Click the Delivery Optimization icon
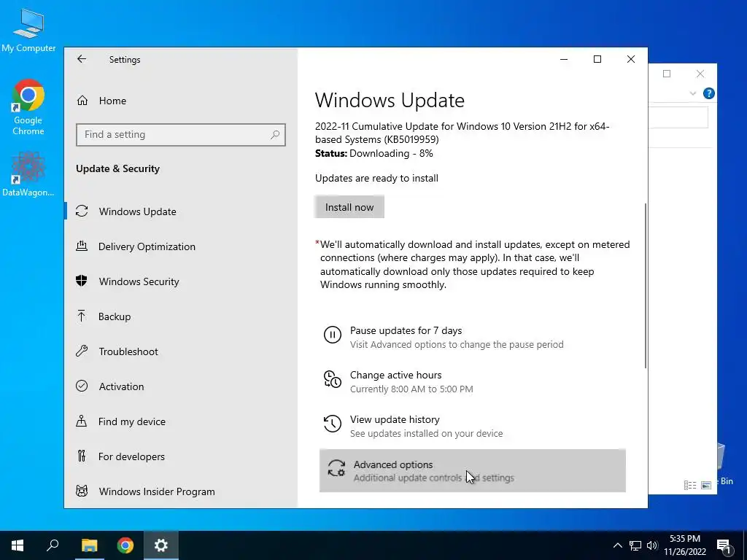This screenshot has height=560, width=747. click(x=82, y=246)
